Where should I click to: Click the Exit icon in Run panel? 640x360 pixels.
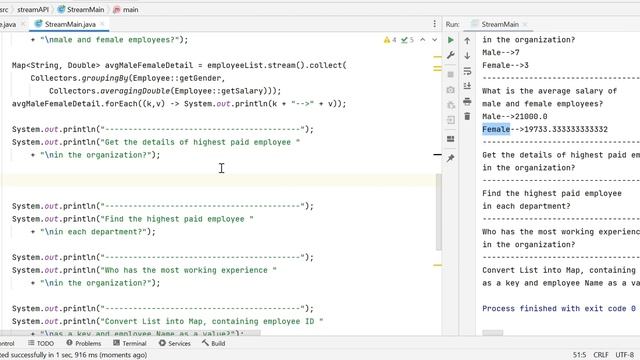451,120
